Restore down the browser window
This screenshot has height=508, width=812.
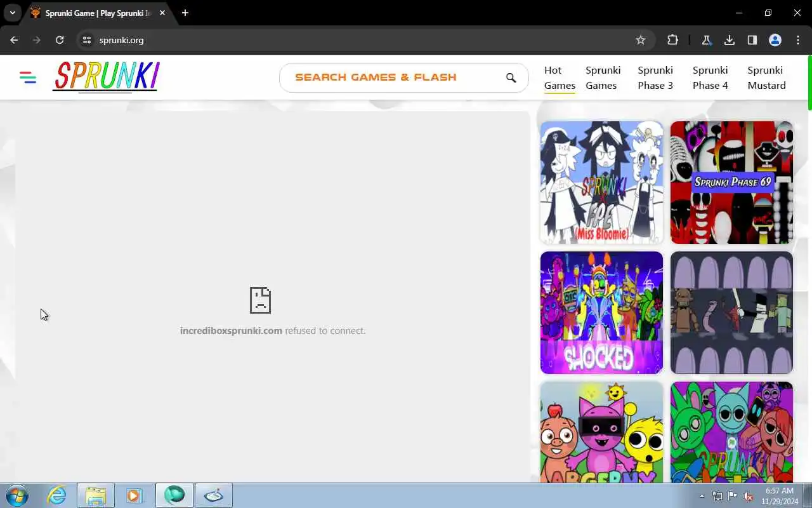point(768,13)
